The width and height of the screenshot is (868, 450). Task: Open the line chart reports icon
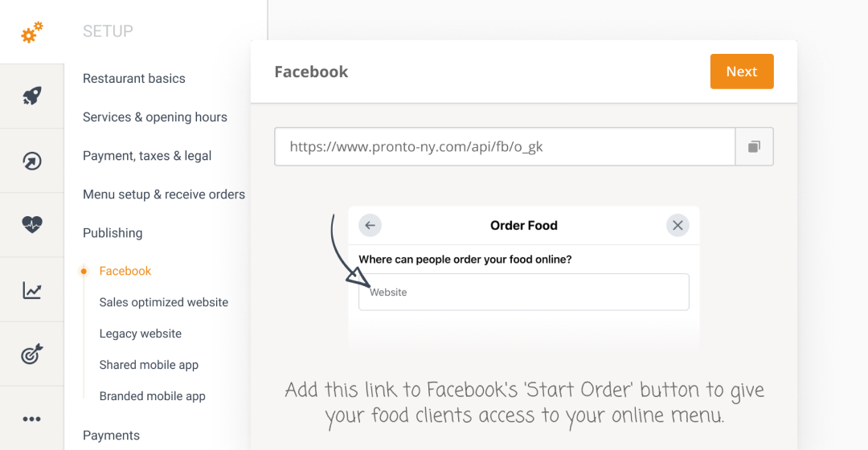pyautogui.click(x=32, y=290)
